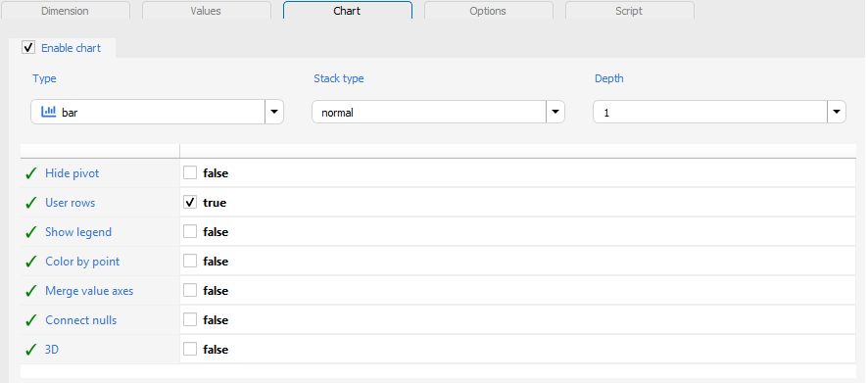Click the Hide pivot label
Image resolution: width=868 pixels, height=383 pixels.
pos(72,173)
